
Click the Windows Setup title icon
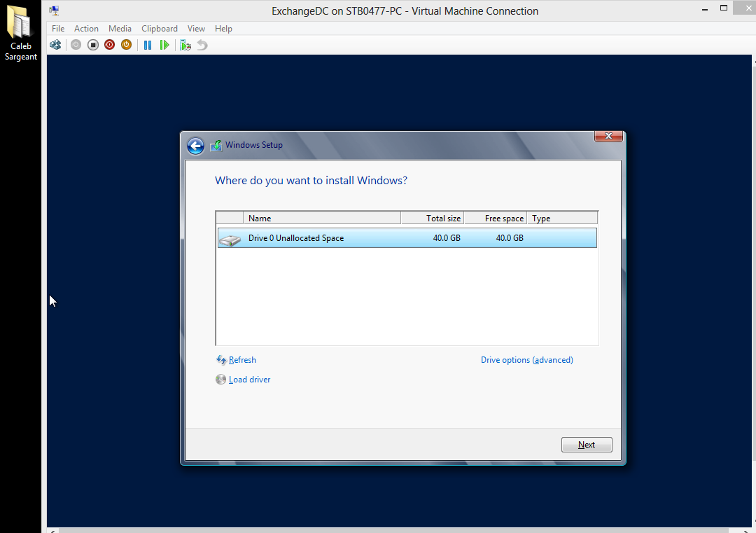[x=216, y=145]
